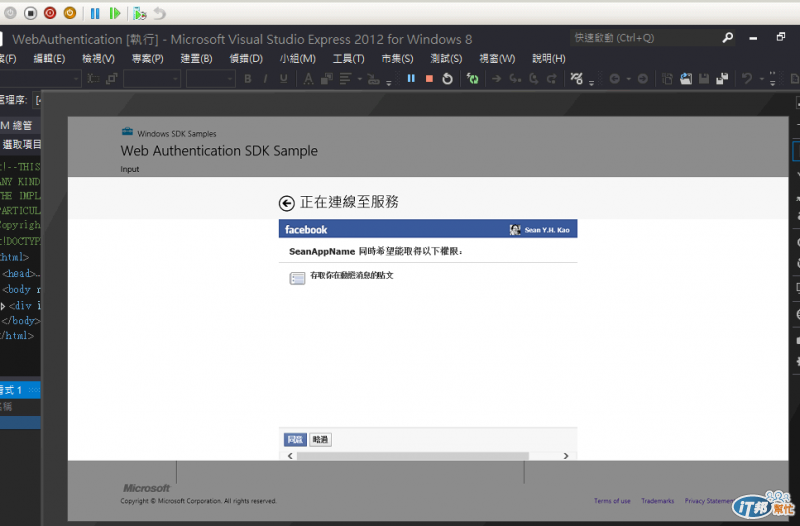The image size is (800, 526).
Task: Click the font color 'A' icon
Action: pos(308,79)
